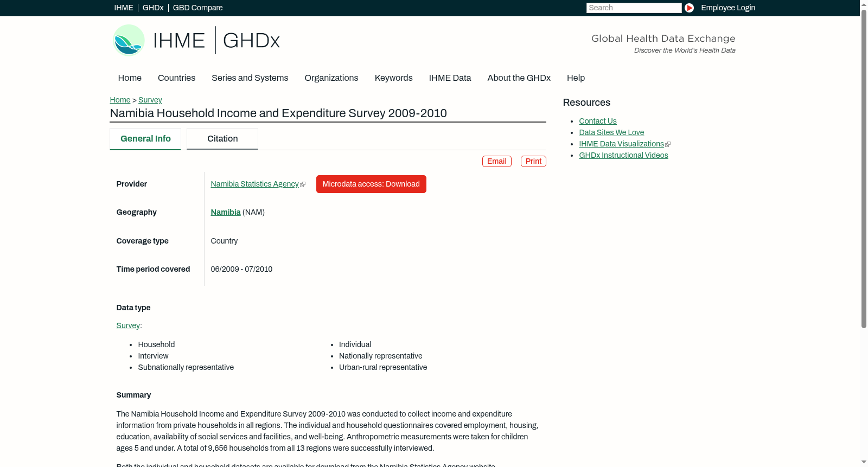Open Series and Systems menu

250,78
